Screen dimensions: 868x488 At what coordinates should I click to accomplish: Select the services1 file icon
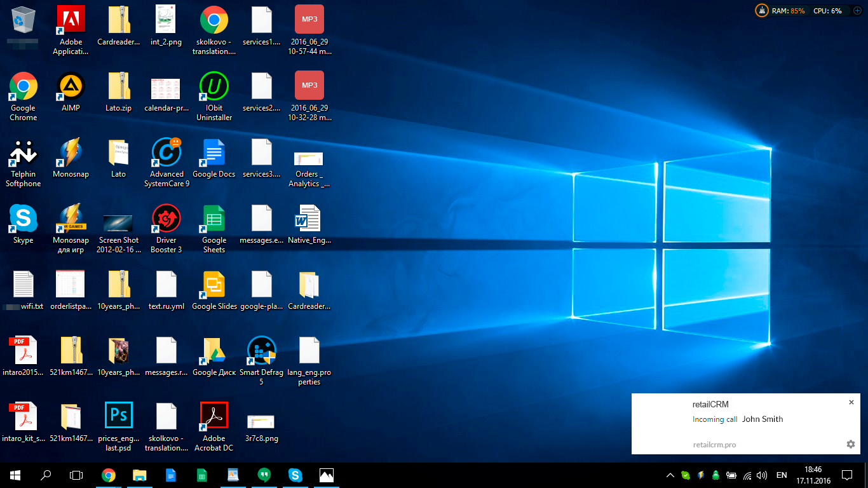click(x=261, y=25)
